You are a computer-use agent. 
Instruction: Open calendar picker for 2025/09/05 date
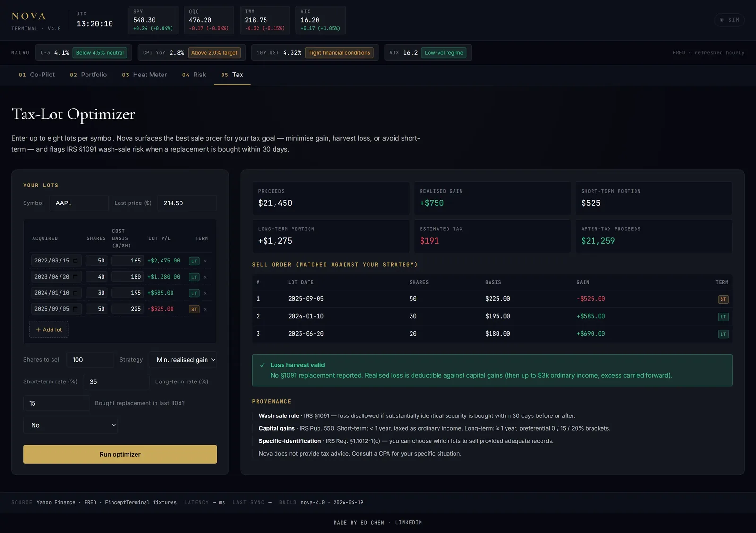coord(75,309)
